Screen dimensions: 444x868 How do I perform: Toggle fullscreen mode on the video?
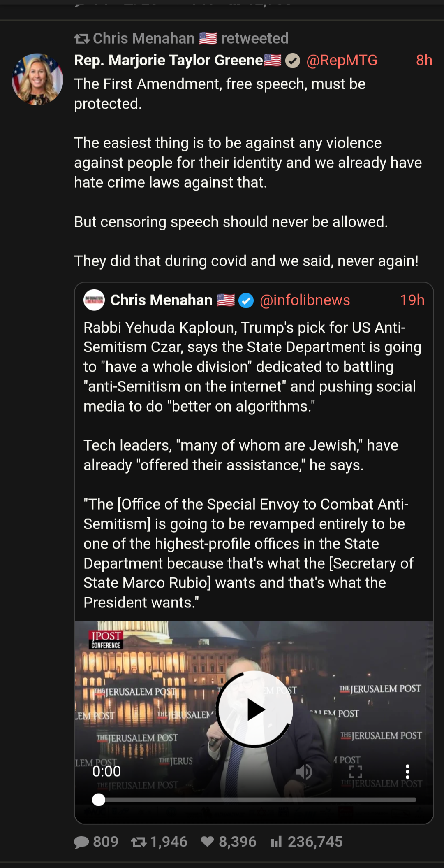point(356,772)
